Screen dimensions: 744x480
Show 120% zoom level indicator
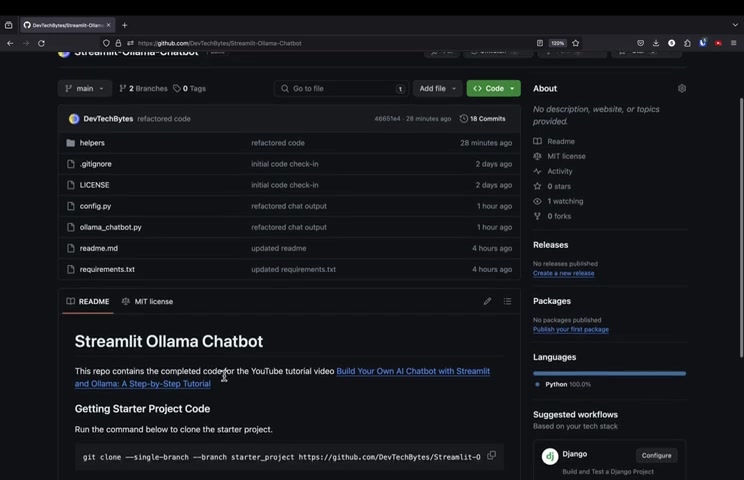(x=558, y=43)
